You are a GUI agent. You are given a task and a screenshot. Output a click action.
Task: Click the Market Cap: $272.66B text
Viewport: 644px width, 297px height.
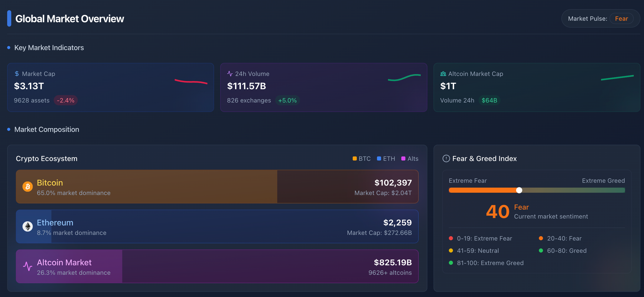(x=379, y=233)
